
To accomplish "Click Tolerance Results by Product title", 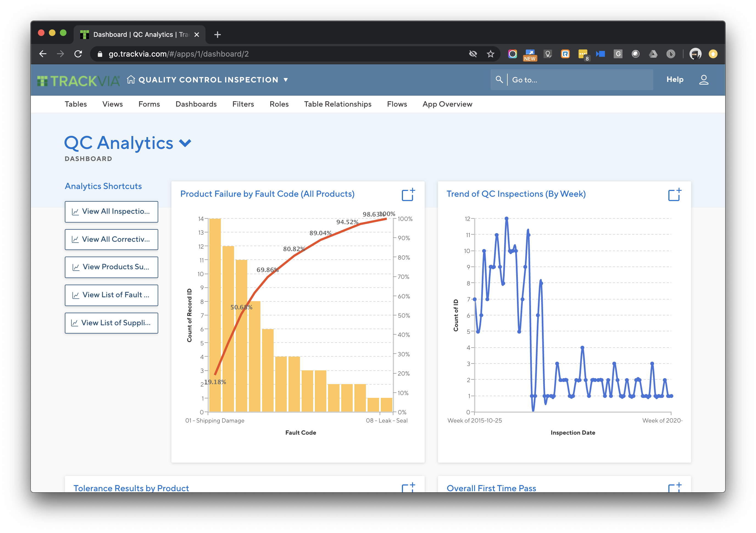I will point(131,488).
